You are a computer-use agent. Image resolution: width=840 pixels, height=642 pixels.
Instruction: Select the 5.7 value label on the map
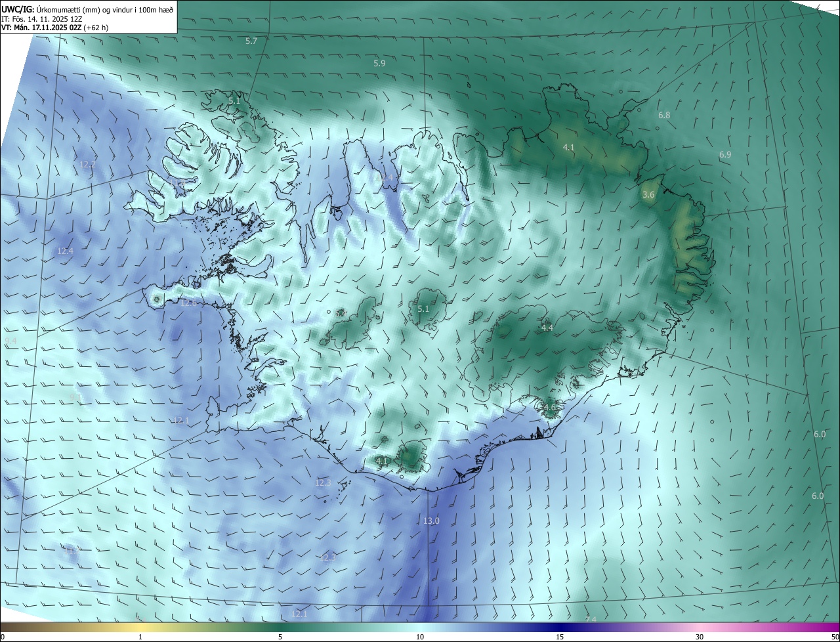point(251,41)
